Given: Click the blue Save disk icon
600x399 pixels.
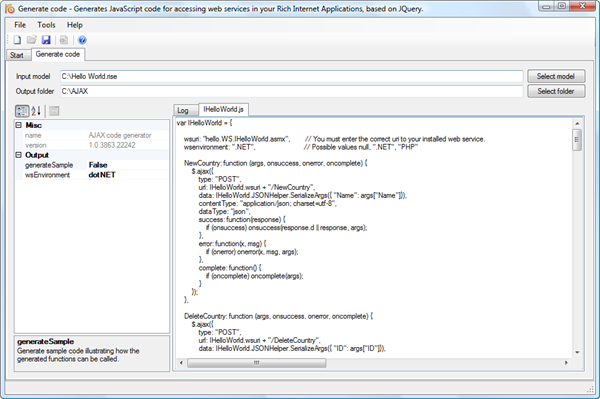Looking at the screenshot, I should point(46,40).
